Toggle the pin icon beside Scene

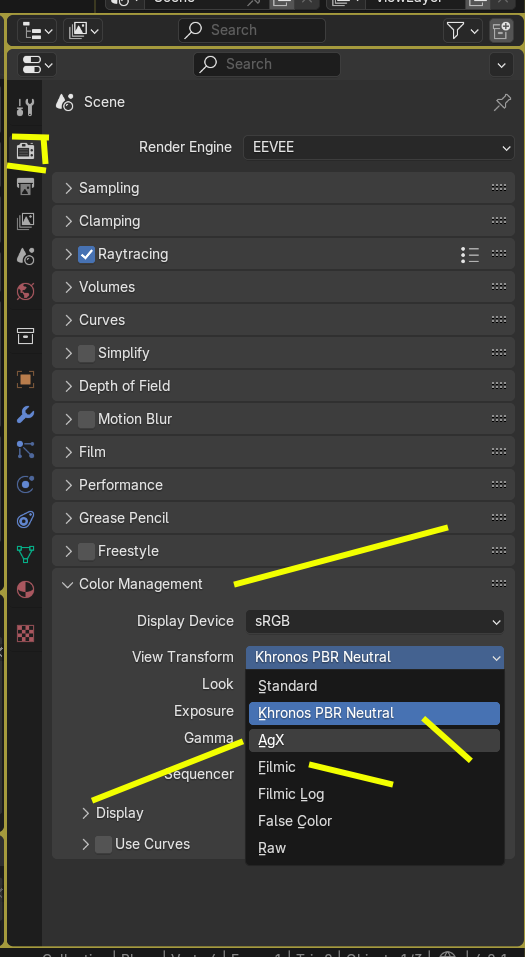point(502,103)
